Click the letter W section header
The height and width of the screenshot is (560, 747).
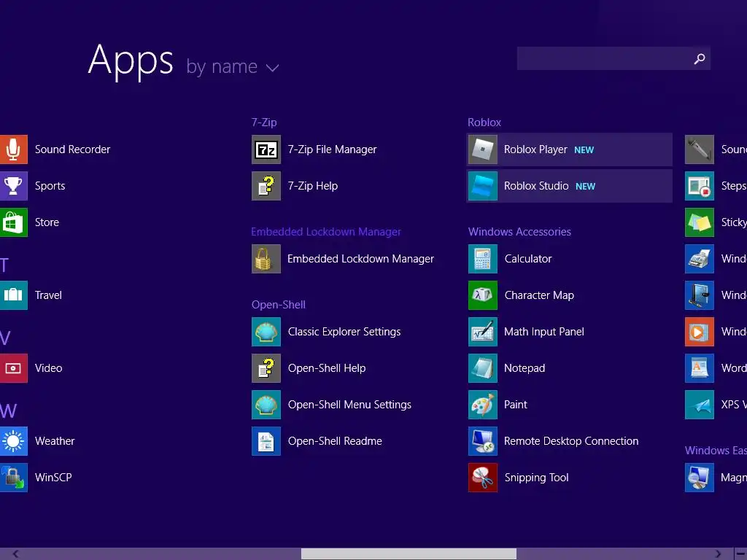pyautogui.click(x=8, y=411)
